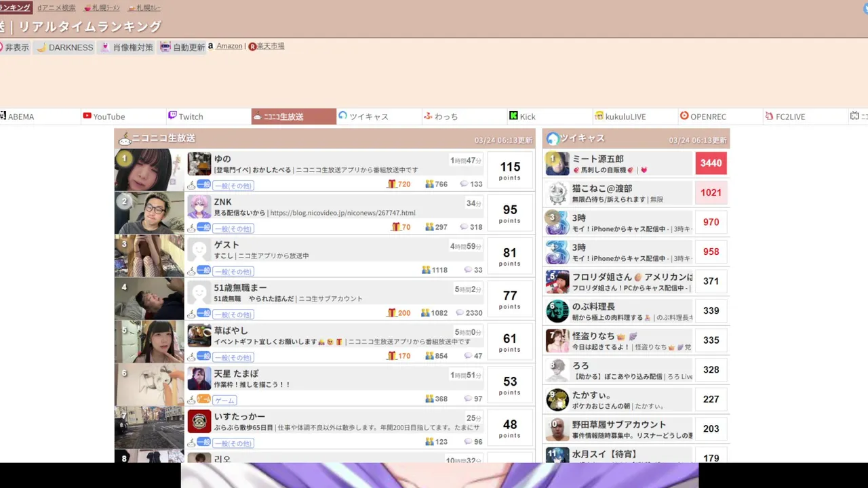
Task: Click the 一般 badge in ゆの's row
Action: (203, 184)
